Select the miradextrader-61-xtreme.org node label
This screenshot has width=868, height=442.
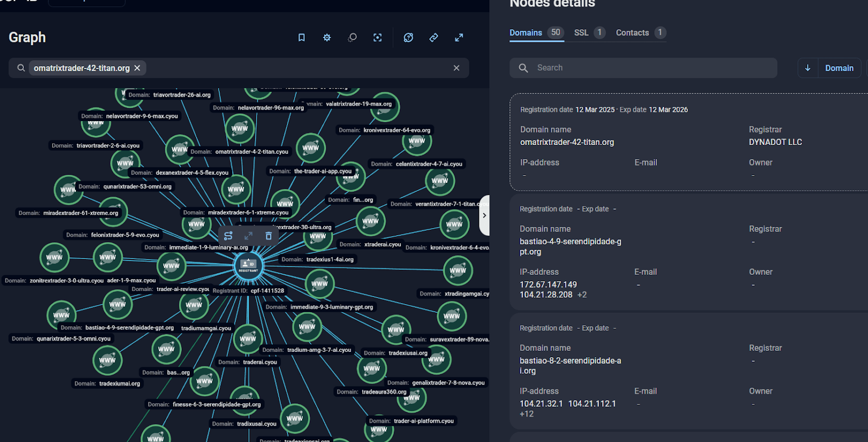[68, 213]
